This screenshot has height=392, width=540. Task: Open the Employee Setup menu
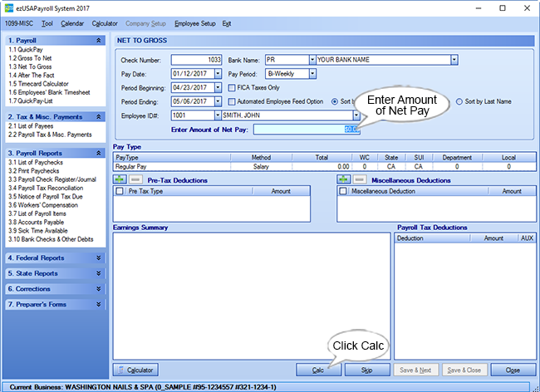(x=194, y=23)
